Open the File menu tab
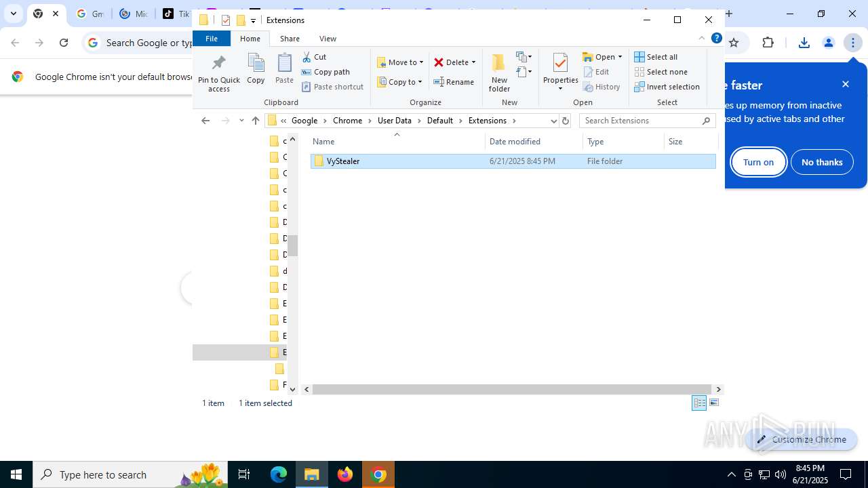Viewport: 868px width, 488px height. (212, 39)
